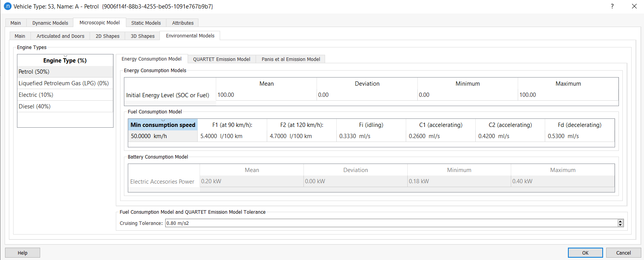Viewport: 644px width, 260px height.
Task: Open the Dynamic Models tab
Action: pos(50,23)
